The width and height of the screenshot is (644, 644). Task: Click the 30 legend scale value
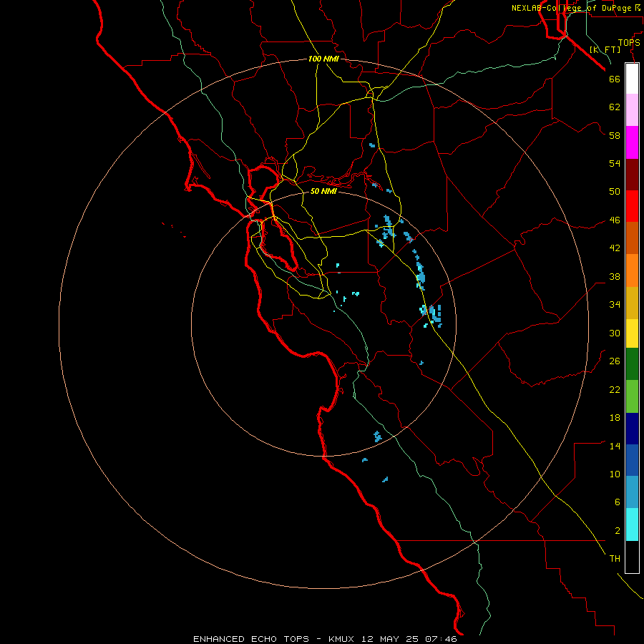click(615, 333)
